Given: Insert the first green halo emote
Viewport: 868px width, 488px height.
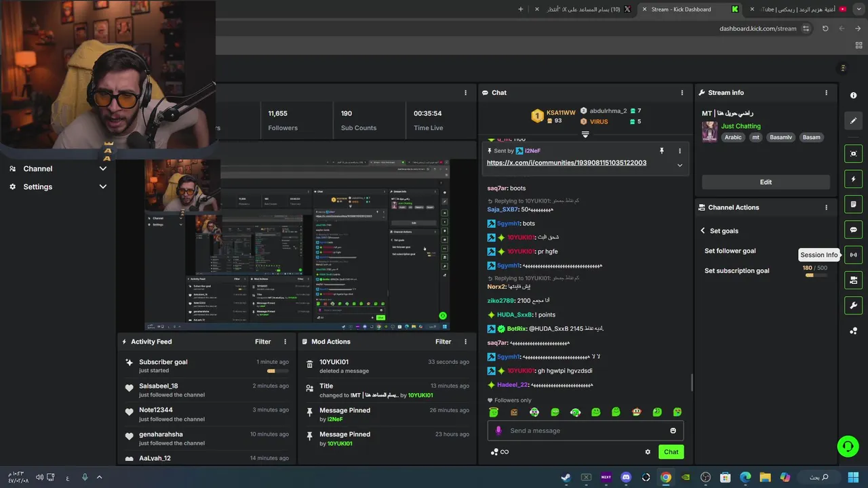Looking at the screenshot, I should tap(494, 412).
